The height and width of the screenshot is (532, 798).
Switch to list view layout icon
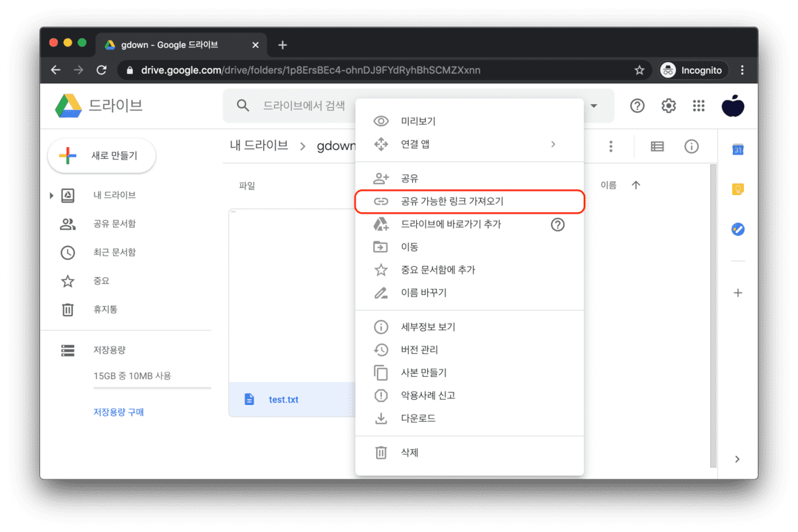pos(657,146)
